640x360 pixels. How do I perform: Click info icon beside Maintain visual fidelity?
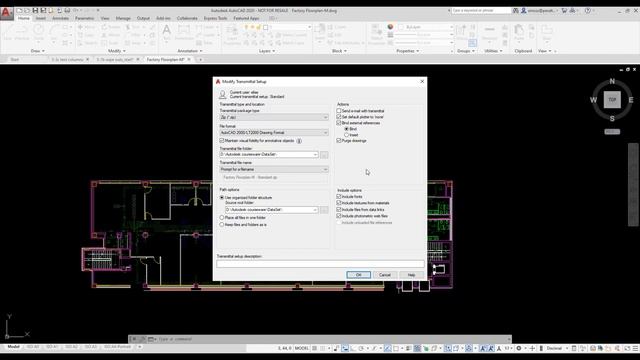(x=299, y=141)
